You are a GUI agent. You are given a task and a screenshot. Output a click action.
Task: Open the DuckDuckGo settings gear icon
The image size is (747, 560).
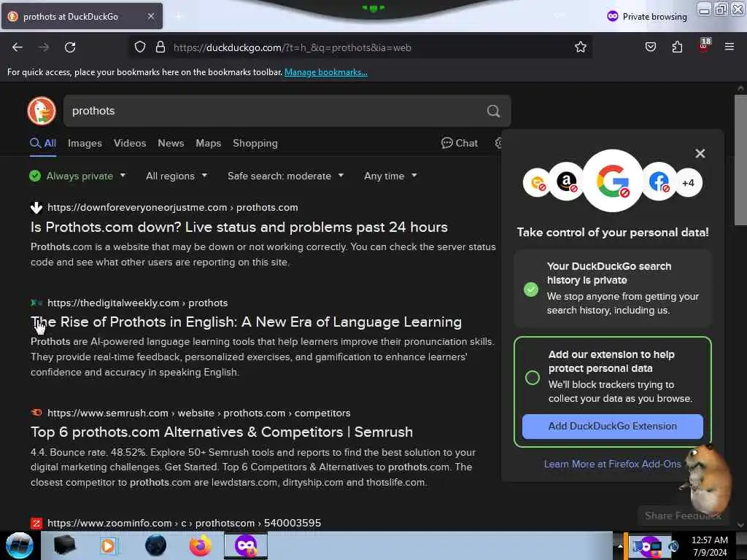498,143
